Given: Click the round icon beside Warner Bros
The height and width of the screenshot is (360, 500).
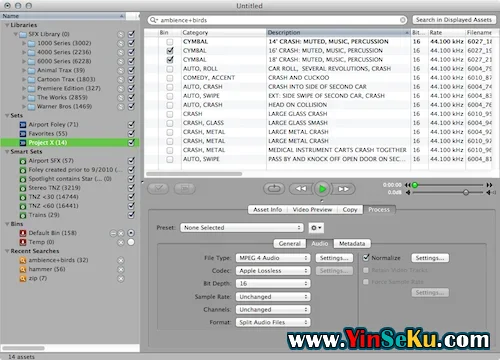Looking at the screenshot, I should [x=121, y=107].
